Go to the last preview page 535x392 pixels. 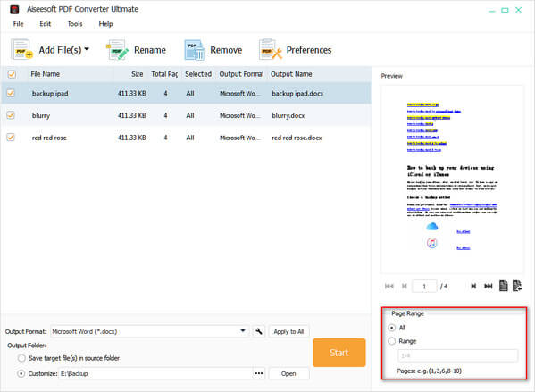tap(489, 286)
